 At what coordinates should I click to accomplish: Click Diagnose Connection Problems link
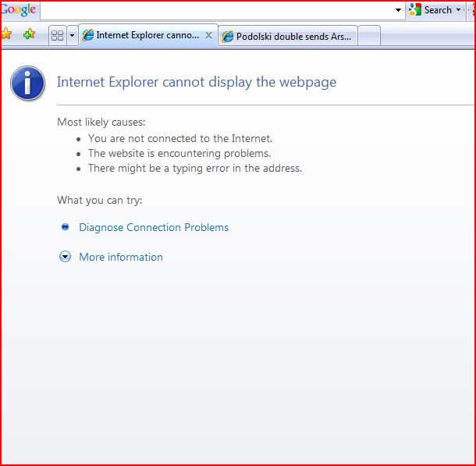pyautogui.click(x=154, y=227)
